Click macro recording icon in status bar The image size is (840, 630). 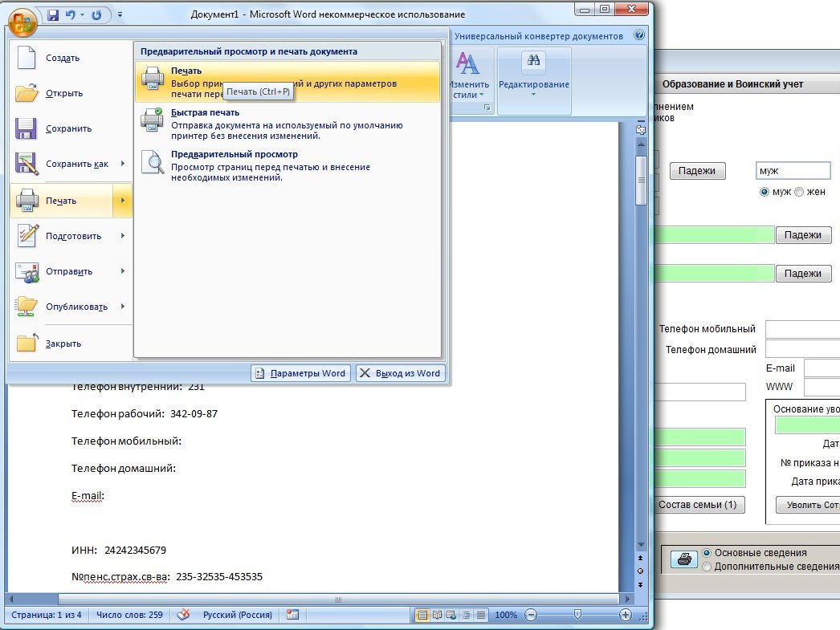tap(292, 615)
